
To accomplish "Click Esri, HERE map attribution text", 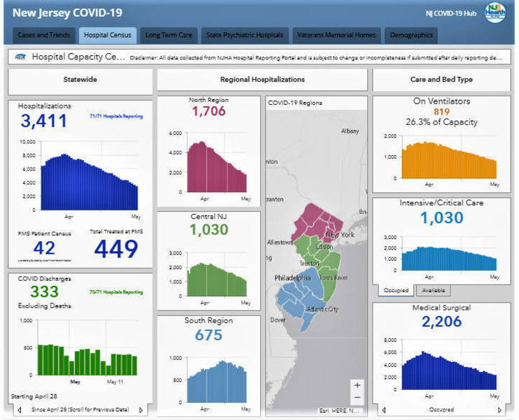I will pos(339,410).
